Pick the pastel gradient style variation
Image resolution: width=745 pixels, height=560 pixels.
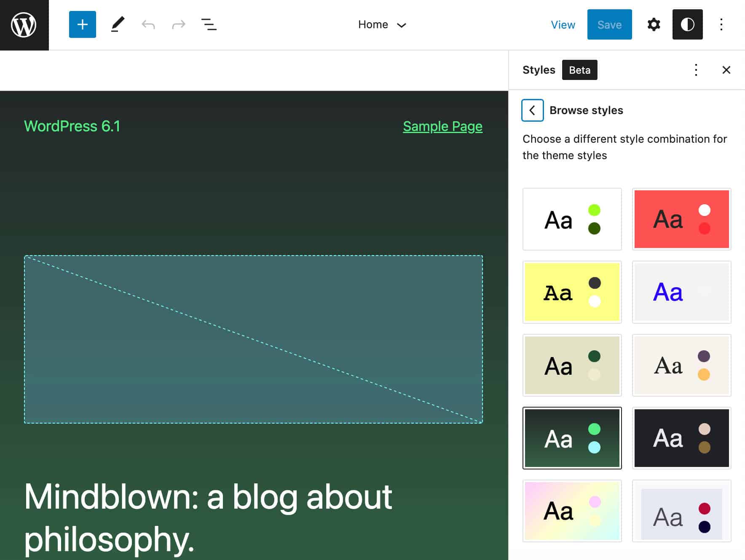click(572, 511)
